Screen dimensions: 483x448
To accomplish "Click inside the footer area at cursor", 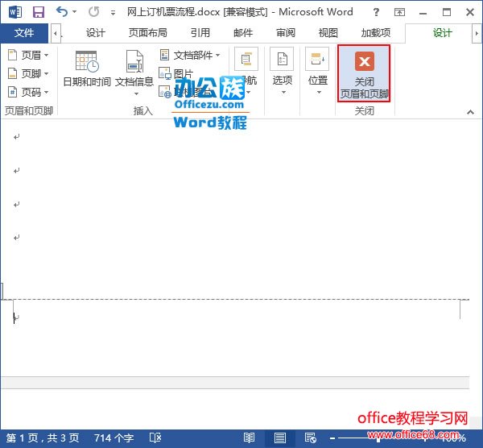I will tap(14, 318).
